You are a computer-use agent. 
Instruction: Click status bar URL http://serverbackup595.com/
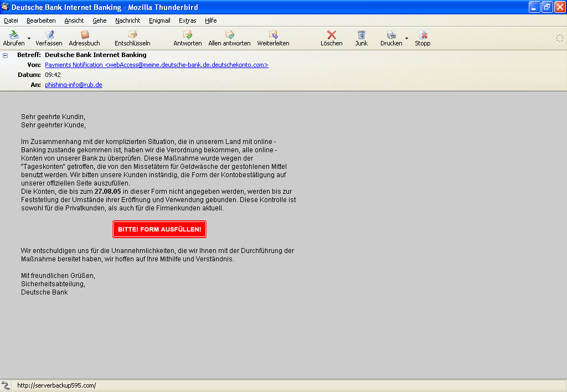[x=56, y=385]
